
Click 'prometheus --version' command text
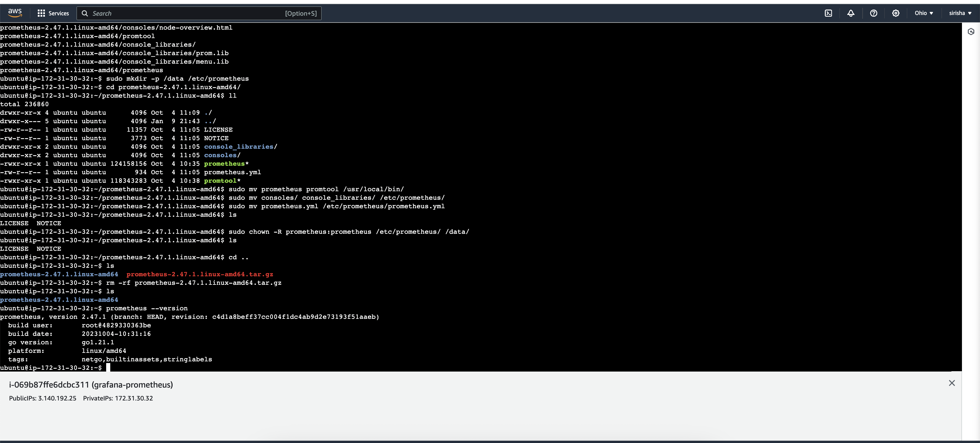click(147, 308)
